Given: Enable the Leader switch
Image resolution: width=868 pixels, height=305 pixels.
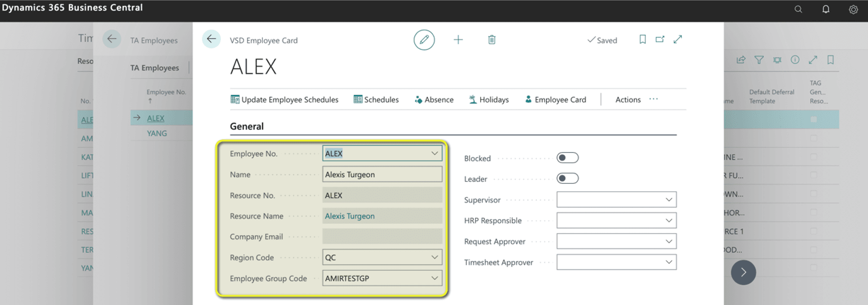Looking at the screenshot, I should [x=567, y=179].
